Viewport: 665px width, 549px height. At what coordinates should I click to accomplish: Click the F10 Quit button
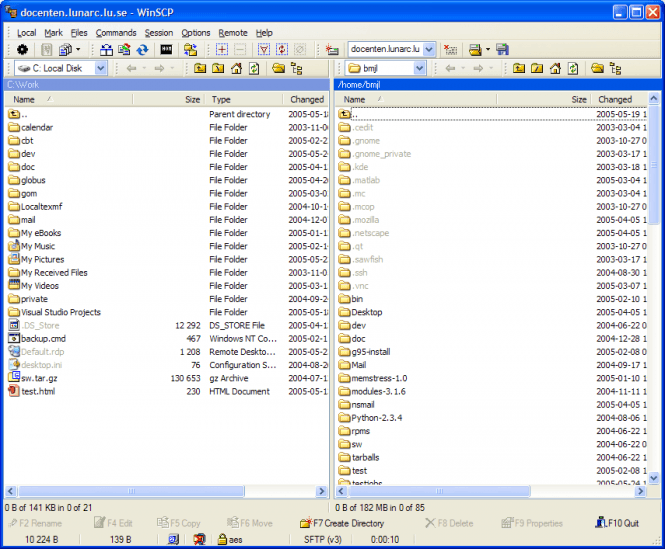(x=617, y=523)
